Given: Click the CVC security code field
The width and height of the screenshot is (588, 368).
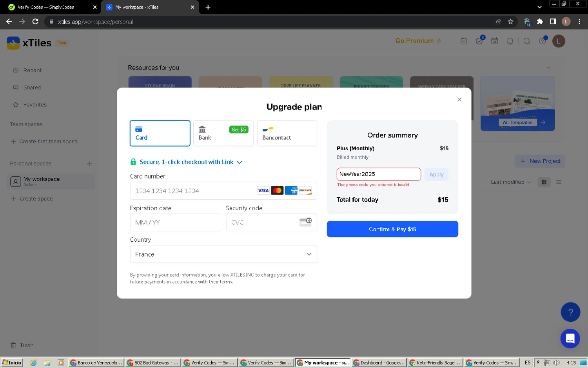Looking at the screenshot, I should click(271, 222).
